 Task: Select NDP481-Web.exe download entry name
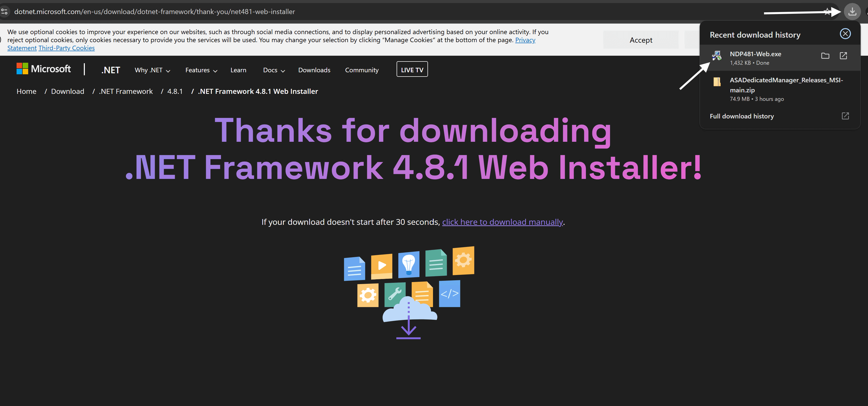click(x=755, y=54)
